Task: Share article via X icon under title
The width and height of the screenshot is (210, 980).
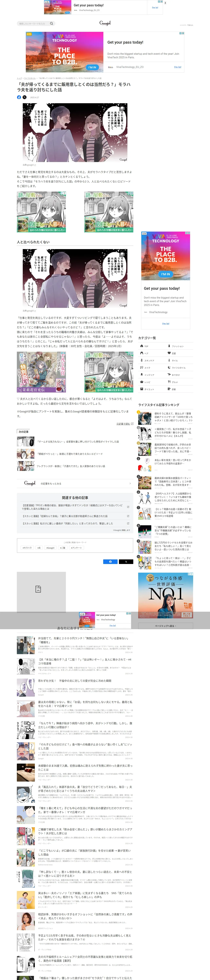Action: (x=24, y=97)
